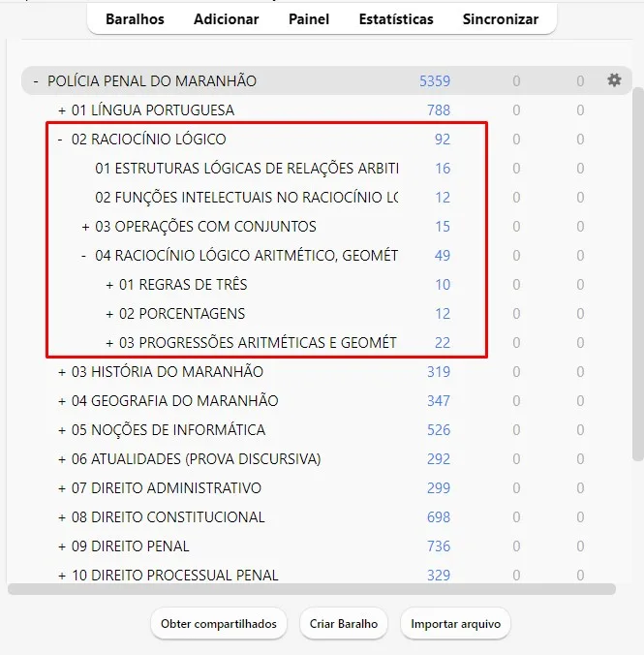Expand the 08 DIREITO CONSTITUCIONAL deck
This screenshot has height=655, width=644.
click(62, 517)
